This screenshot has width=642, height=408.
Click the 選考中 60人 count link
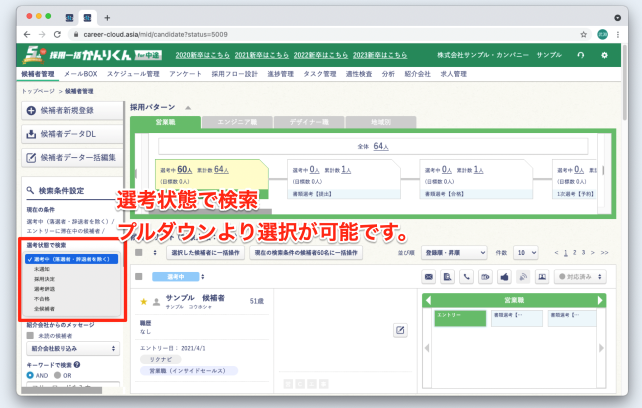185,170
